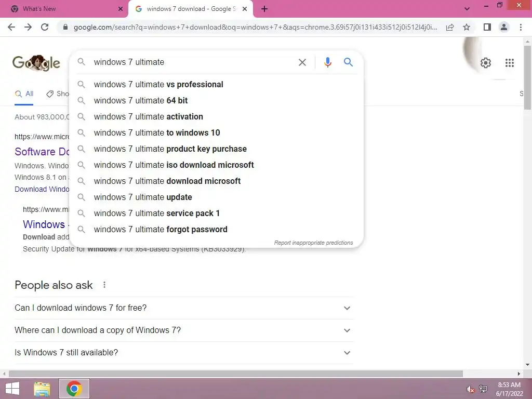
Task: Choose suggestion 'ultimate update'
Action: coord(216,197)
